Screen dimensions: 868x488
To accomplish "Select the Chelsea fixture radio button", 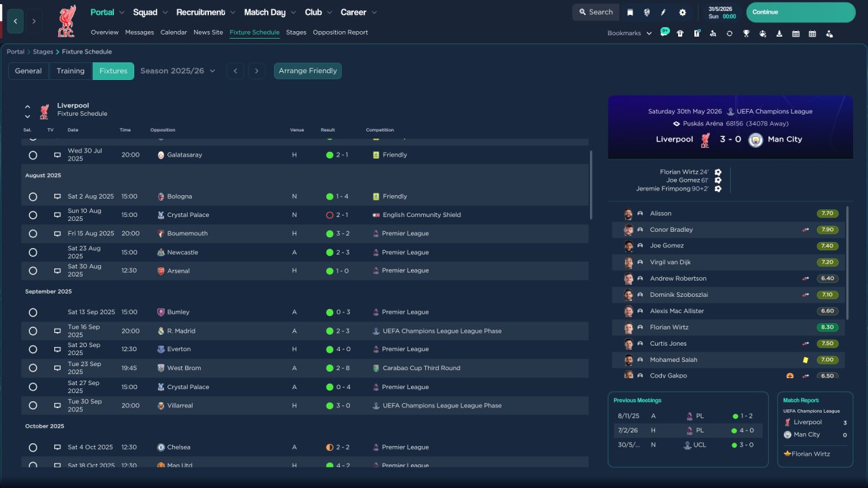I will click(x=33, y=447).
